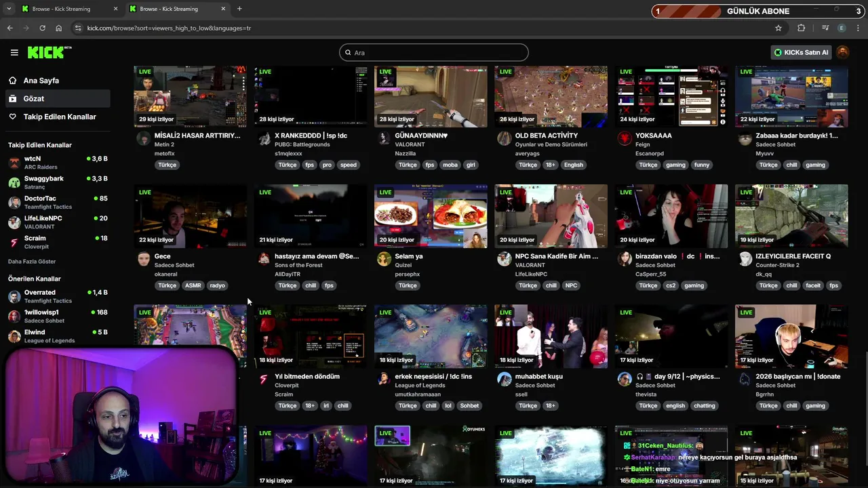Open the GÜNAAYDINNN stream thumbnail

[x=431, y=96]
